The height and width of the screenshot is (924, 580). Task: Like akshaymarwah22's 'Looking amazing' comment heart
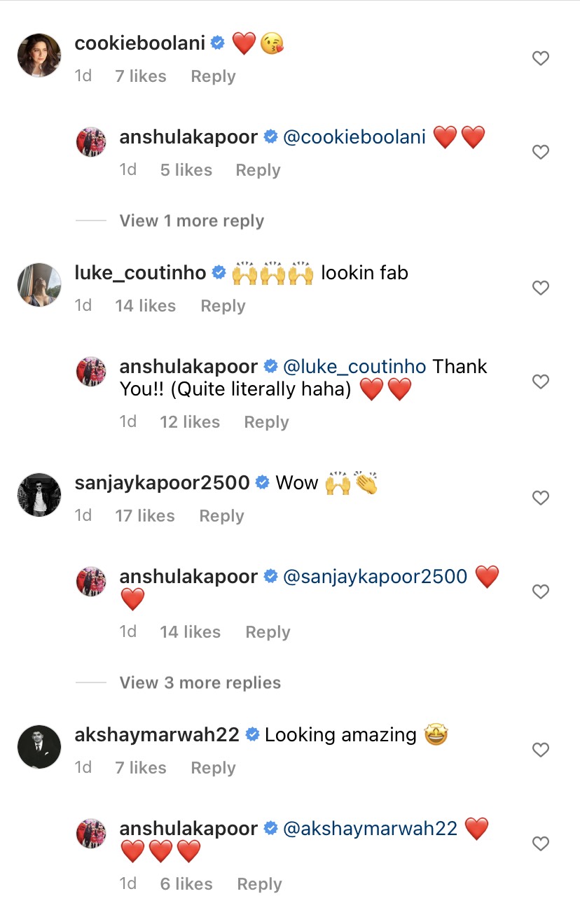pos(540,750)
